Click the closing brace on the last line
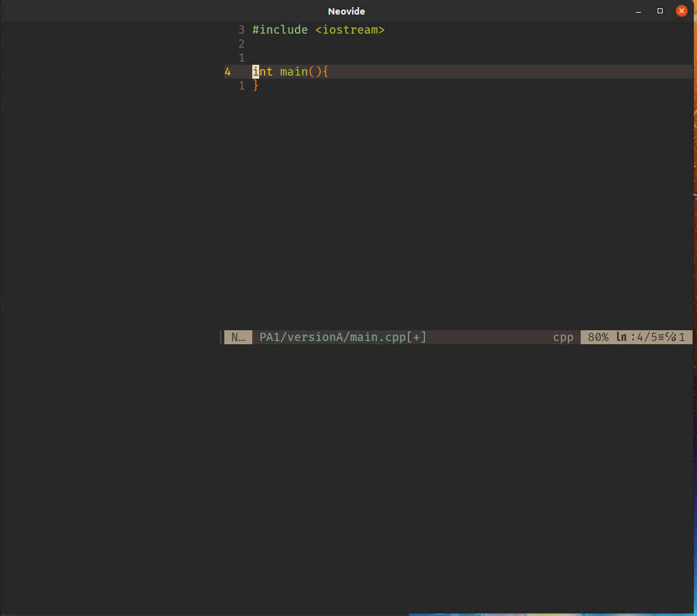 click(256, 86)
